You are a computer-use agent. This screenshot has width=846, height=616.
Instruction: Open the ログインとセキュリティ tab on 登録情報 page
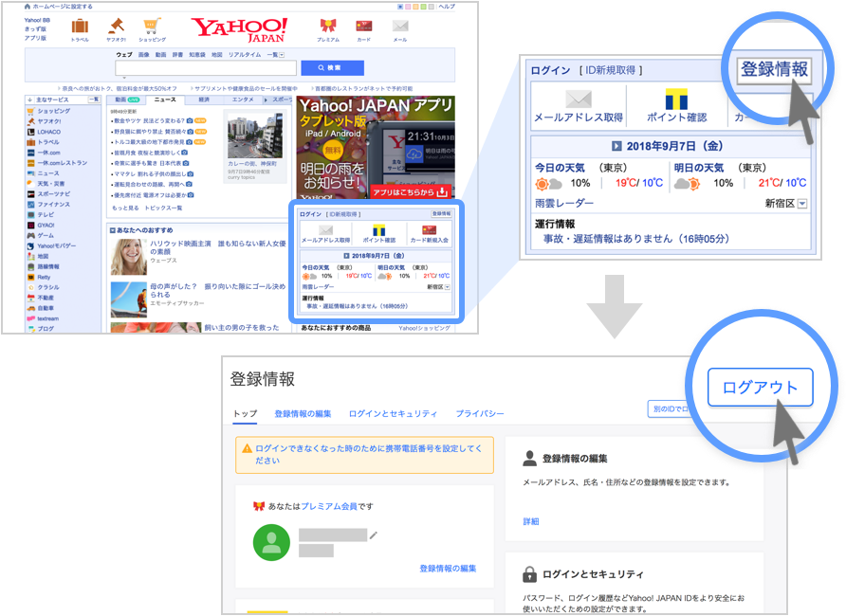coord(393,414)
